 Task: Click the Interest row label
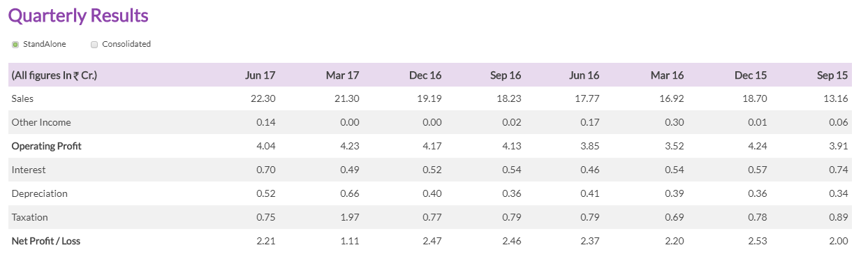[x=27, y=170]
